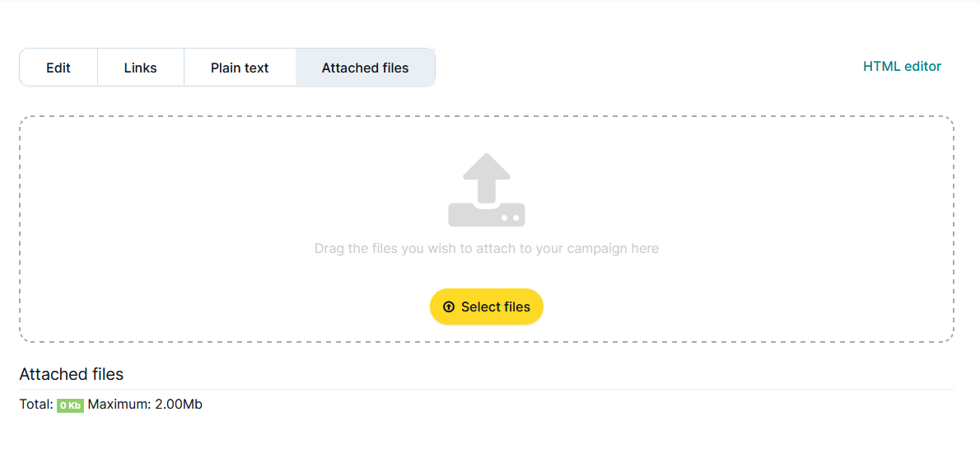Show the Plain text tab
Screen dimensions: 980x454
coord(240,68)
